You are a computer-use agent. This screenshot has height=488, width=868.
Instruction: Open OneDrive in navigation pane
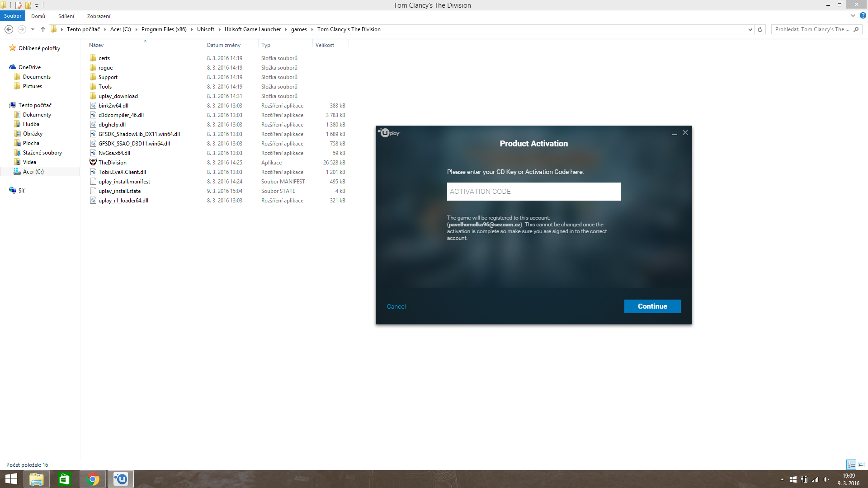(29, 67)
